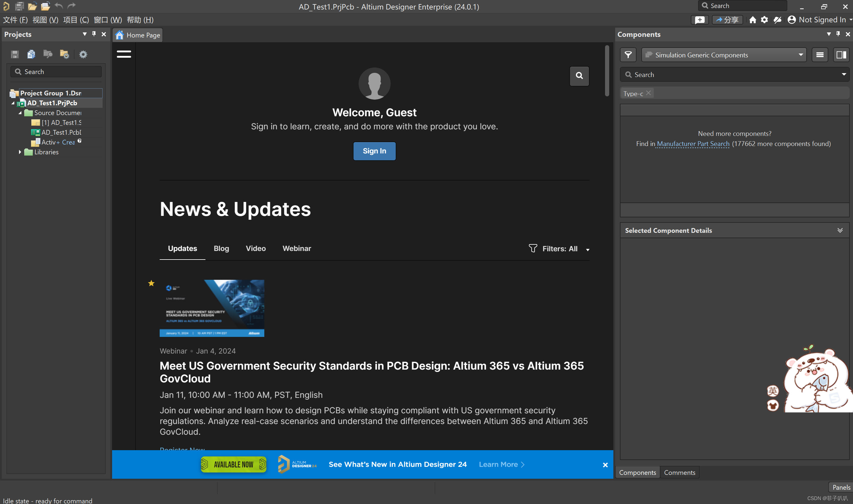This screenshot has height=504, width=853.
Task: Open Manufacturer Part Search link
Action: click(693, 144)
